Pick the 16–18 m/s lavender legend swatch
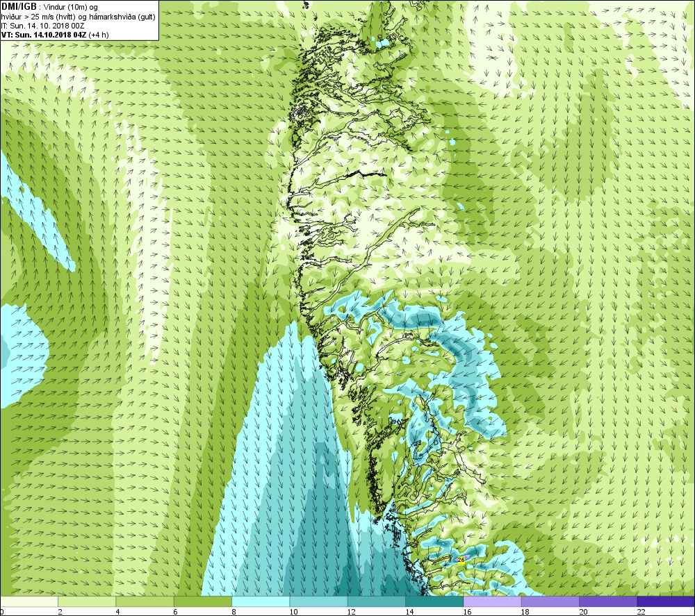Image resolution: width=695 pixels, height=616 pixels. coord(493,601)
